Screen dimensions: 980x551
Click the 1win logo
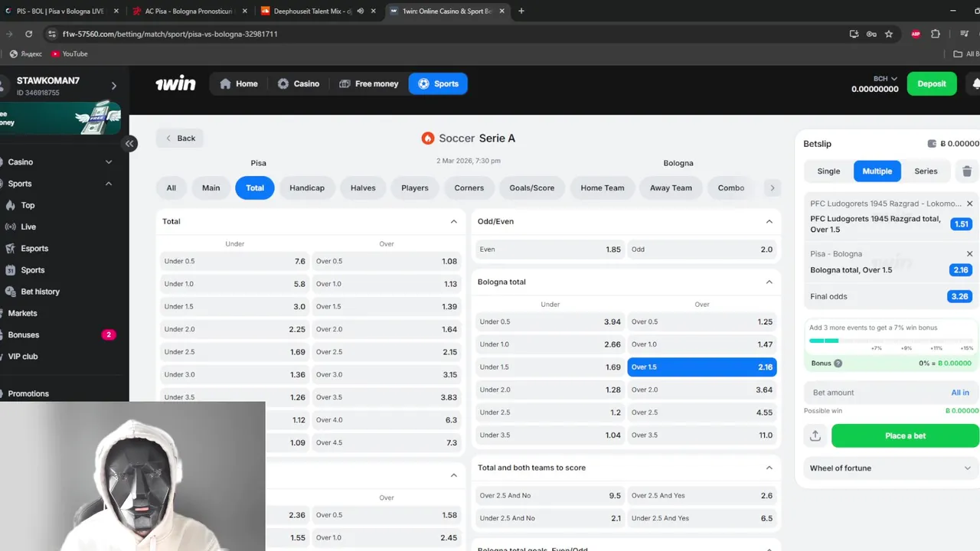(x=175, y=84)
